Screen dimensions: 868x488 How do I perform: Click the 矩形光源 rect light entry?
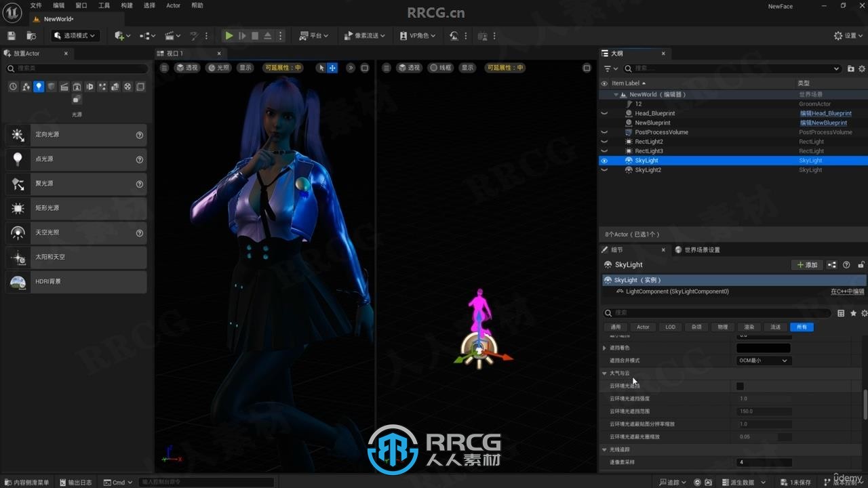(x=76, y=208)
